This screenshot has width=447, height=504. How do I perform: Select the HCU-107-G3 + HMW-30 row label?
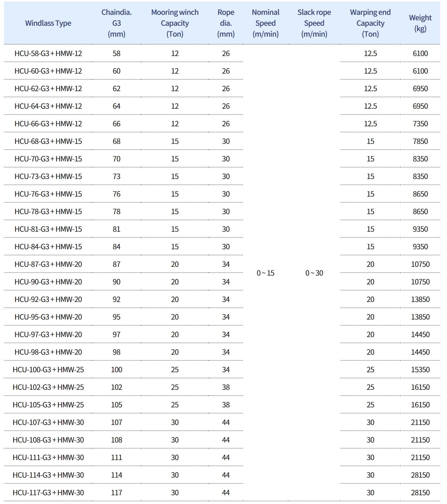(x=48, y=423)
